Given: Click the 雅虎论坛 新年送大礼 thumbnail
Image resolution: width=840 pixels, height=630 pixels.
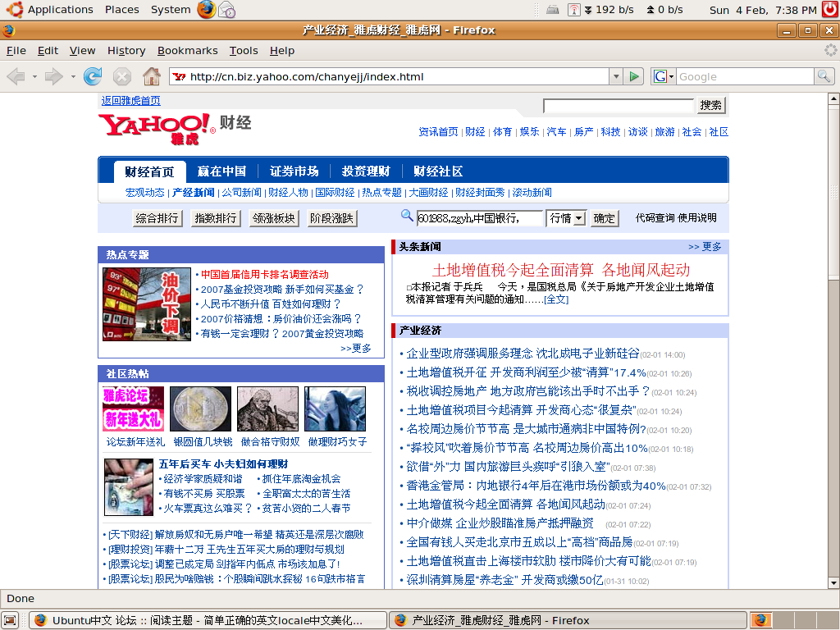Looking at the screenshot, I should click(x=133, y=409).
